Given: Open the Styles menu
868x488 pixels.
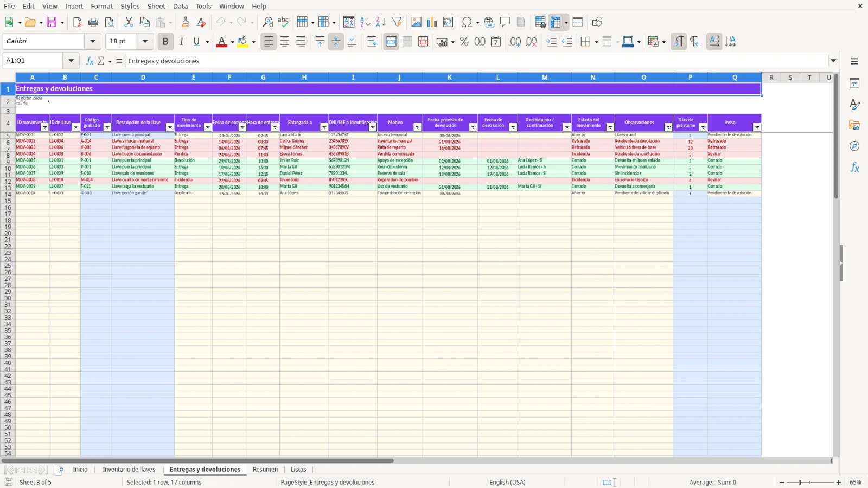Looking at the screenshot, I should (130, 6).
